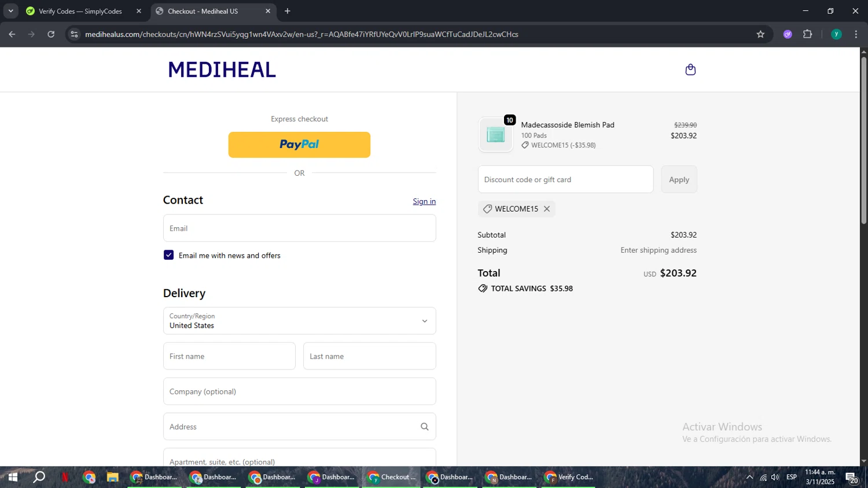
Task: Open the tab search dropdown arrow
Action: pyautogui.click(x=10, y=11)
